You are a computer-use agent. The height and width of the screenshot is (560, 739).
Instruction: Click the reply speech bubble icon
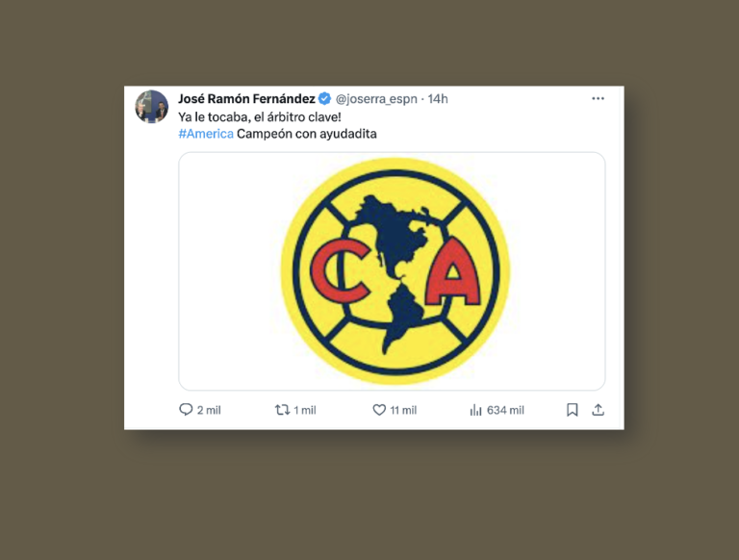tap(186, 410)
